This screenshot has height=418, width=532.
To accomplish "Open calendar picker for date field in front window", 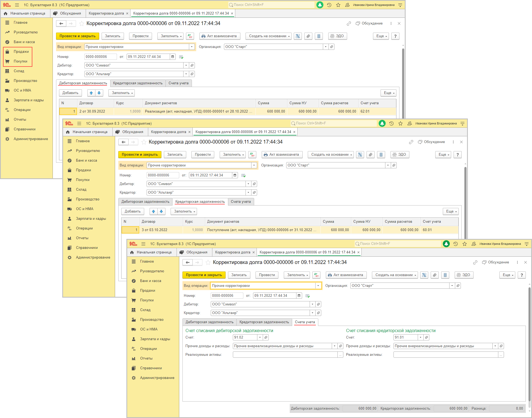I will [x=299, y=296].
